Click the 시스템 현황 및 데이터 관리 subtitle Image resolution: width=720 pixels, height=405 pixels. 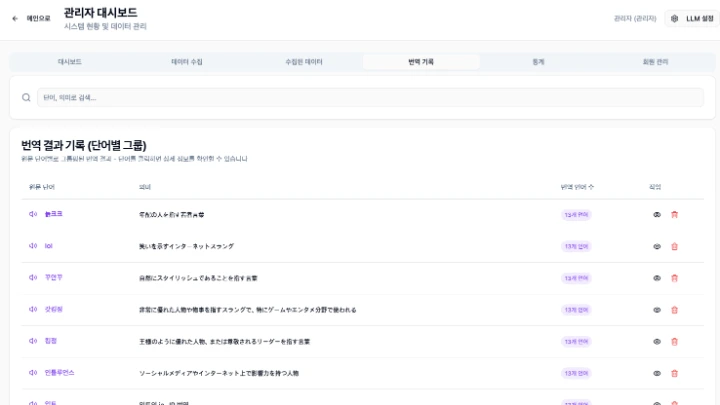click(105, 27)
